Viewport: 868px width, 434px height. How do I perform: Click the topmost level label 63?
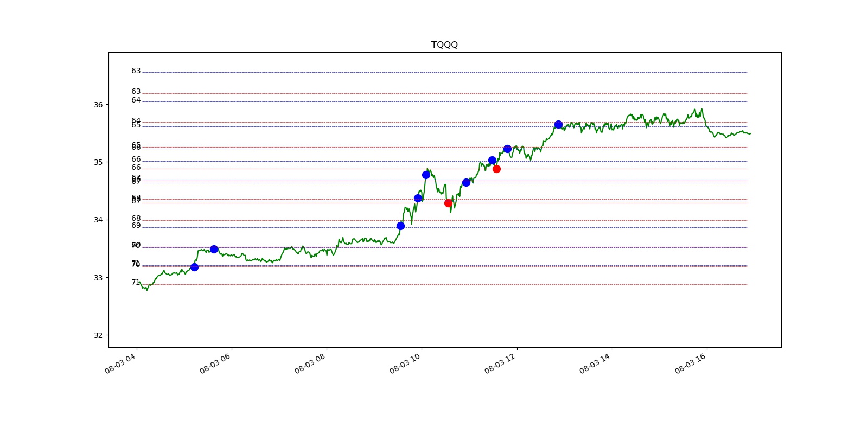(x=136, y=71)
